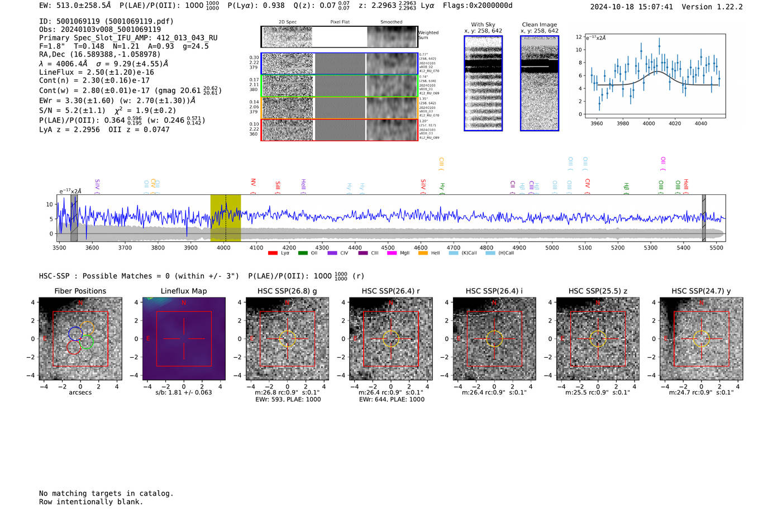
Task: Click the gray hatched band near 3550 Å
Action: tap(74, 218)
